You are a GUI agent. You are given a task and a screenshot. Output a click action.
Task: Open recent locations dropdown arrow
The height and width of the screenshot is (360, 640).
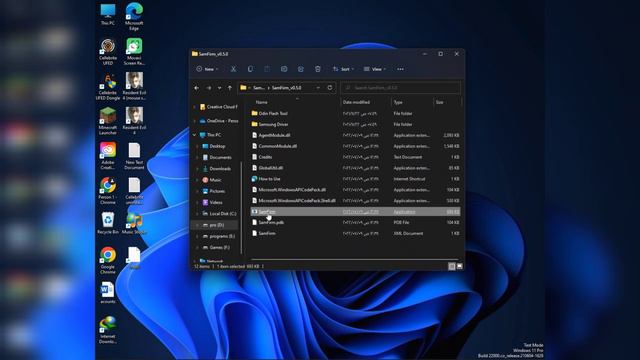[220, 88]
